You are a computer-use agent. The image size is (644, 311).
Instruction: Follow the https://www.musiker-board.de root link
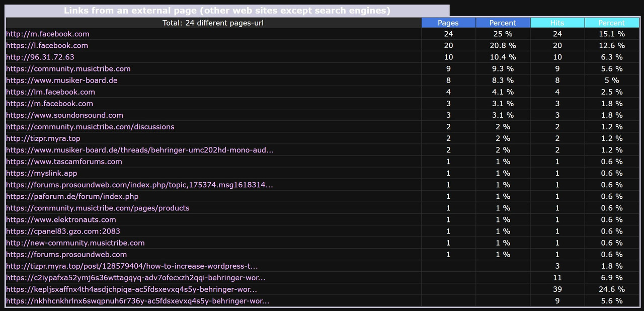coord(62,80)
